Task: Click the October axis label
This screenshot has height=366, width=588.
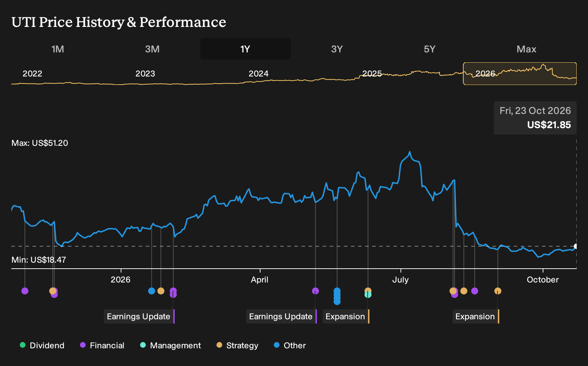Action: [543, 280]
